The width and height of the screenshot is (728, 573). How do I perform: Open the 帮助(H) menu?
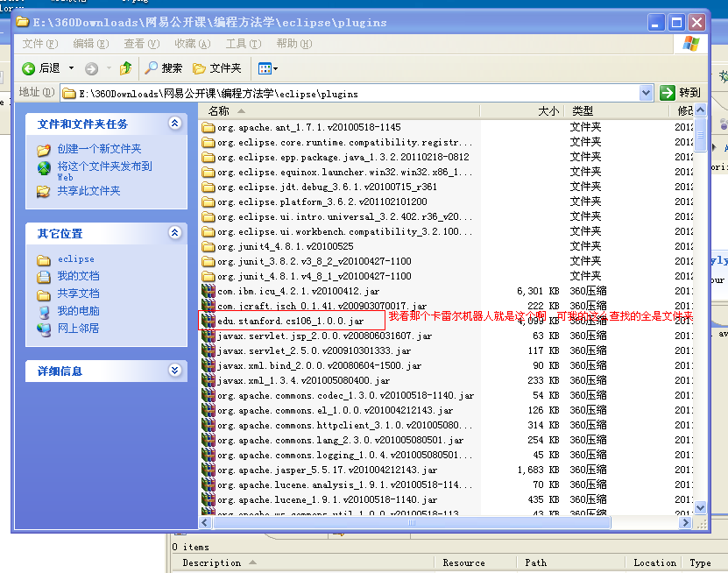tap(293, 44)
